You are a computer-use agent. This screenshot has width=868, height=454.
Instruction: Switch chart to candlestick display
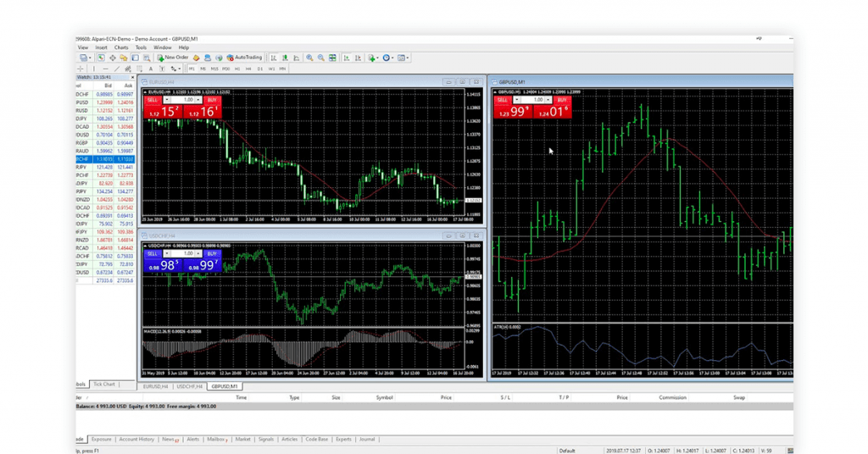(285, 58)
